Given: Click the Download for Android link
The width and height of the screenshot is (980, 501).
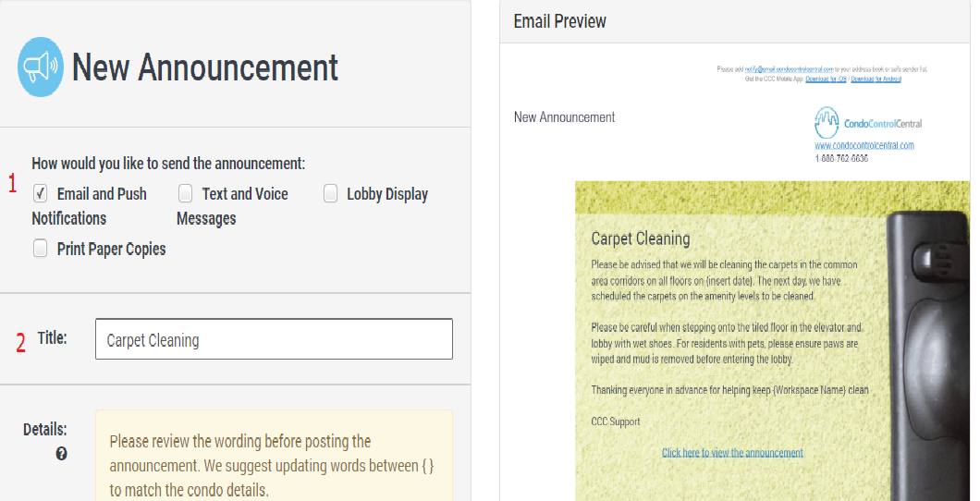Looking at the screenshot, I should (x=876, y=79).
